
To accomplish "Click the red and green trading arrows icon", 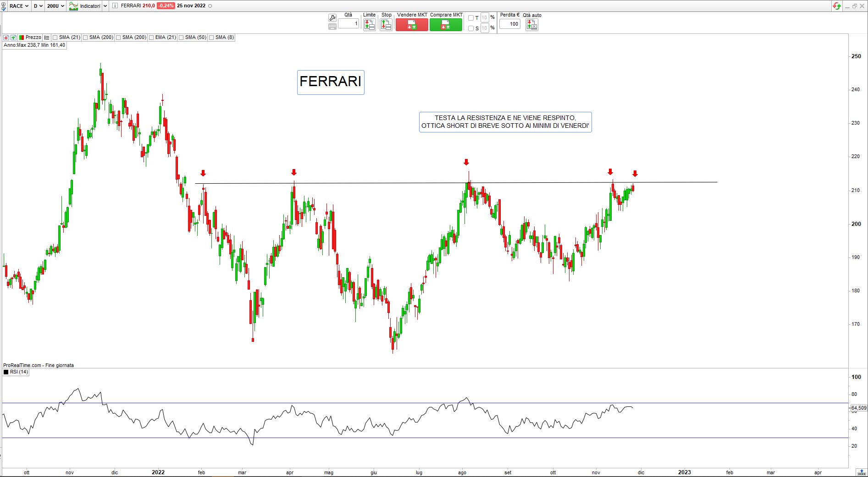I will pos(837,6).
